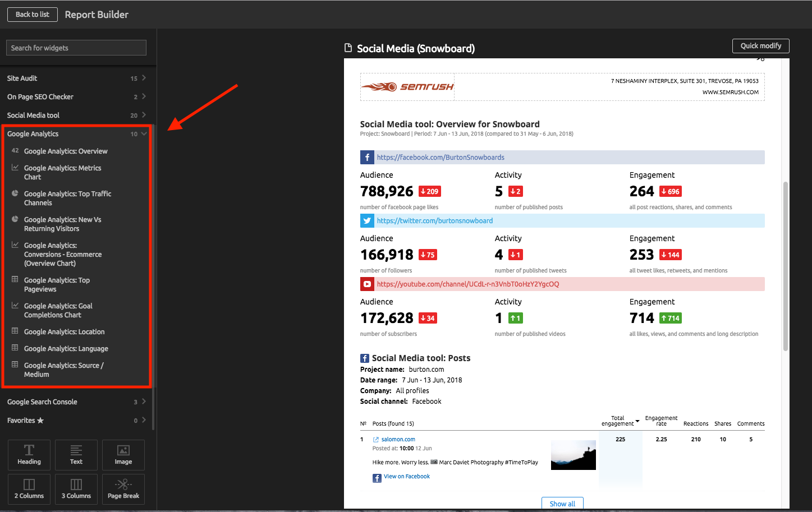Open the salomon.com post link
The image size is (812, 512).
[x=398, y=440]
